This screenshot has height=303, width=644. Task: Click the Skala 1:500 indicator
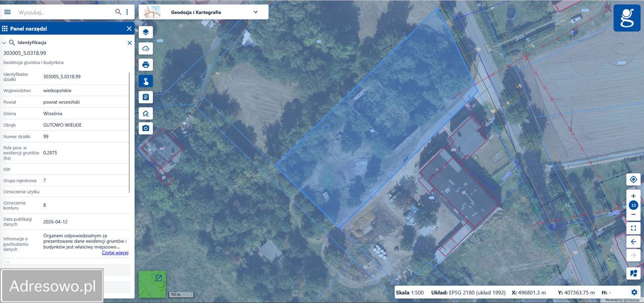(x=410, y=292)
